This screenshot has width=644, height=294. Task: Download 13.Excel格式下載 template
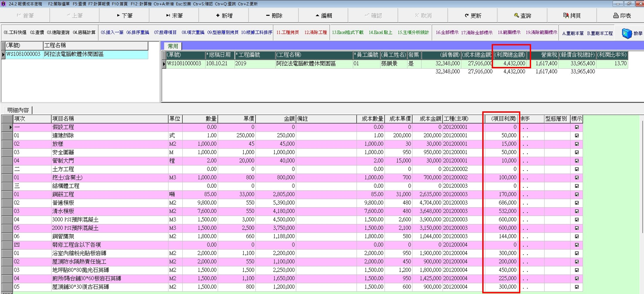point(348,33)
